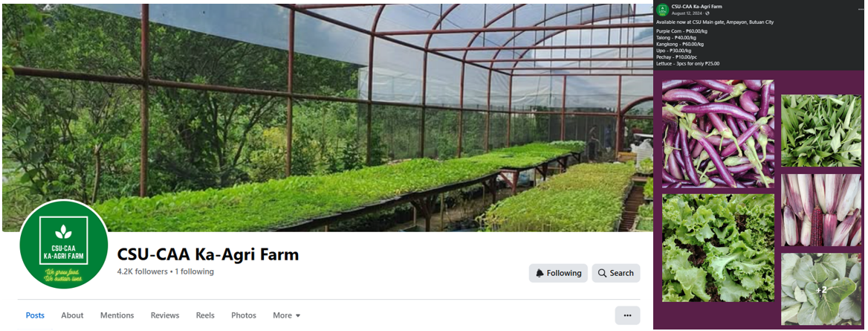This screenshot has width=868, height=331.
Task: Click the 4.2K followers link
Action: point(142,271)
